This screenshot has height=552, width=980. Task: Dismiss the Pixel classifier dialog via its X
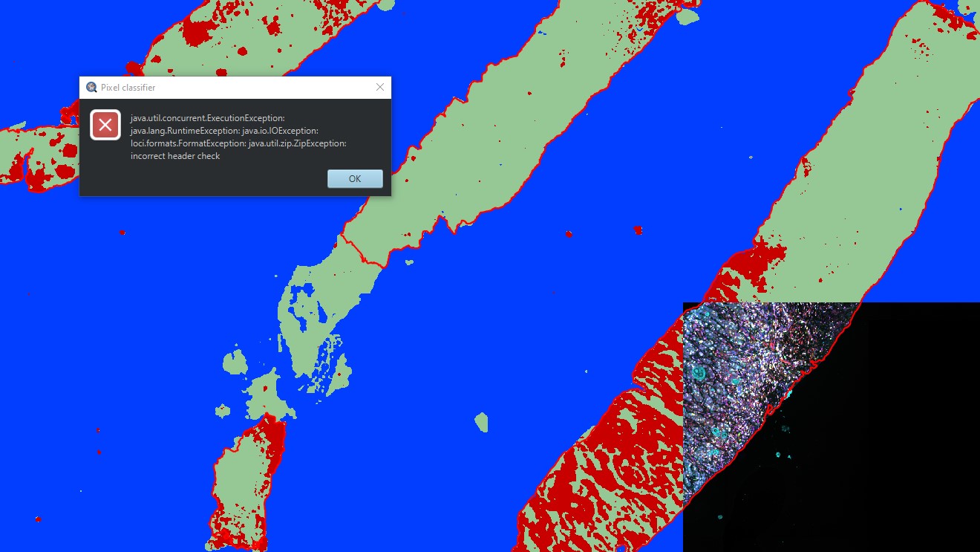381,86
